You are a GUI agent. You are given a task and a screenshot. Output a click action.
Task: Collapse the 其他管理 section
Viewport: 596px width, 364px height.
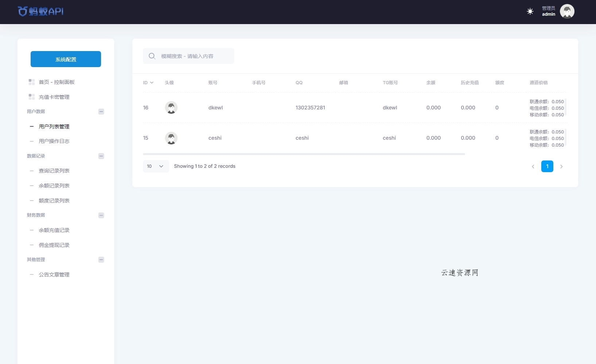click(101, 260)
